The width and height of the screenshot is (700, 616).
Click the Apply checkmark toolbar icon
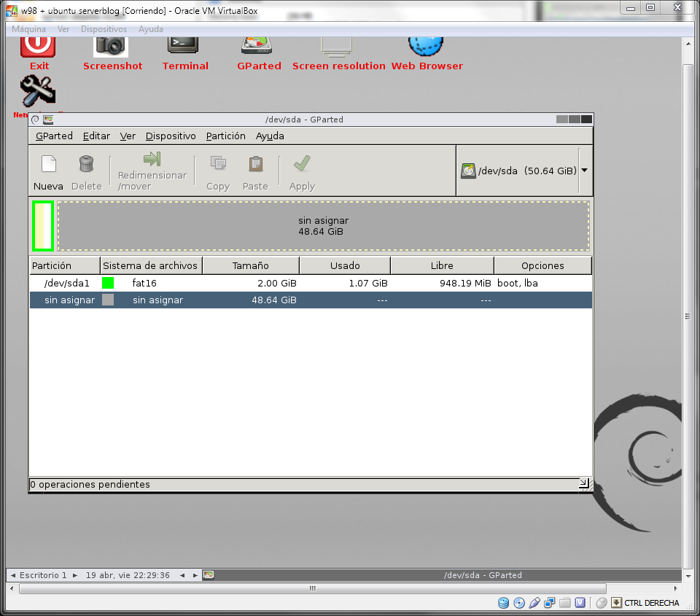(302, 163)
